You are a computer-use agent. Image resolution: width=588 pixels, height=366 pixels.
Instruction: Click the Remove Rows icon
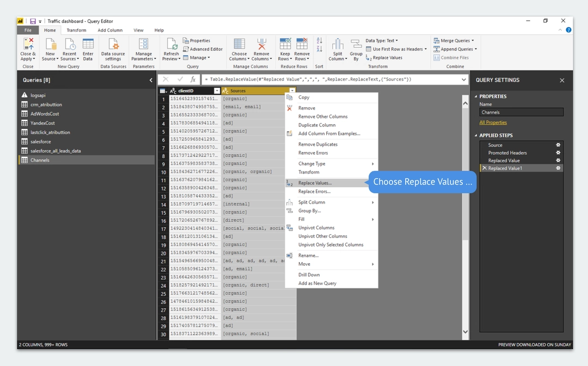pos(302,44)
